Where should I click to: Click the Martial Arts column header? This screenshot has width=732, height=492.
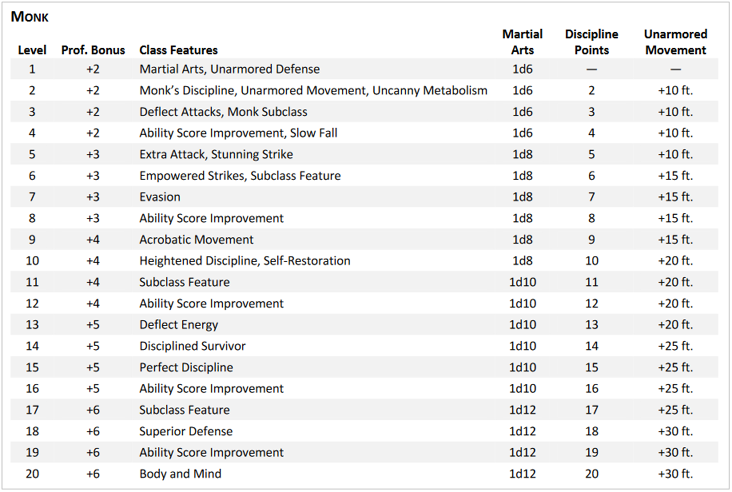tap(522, 42)
